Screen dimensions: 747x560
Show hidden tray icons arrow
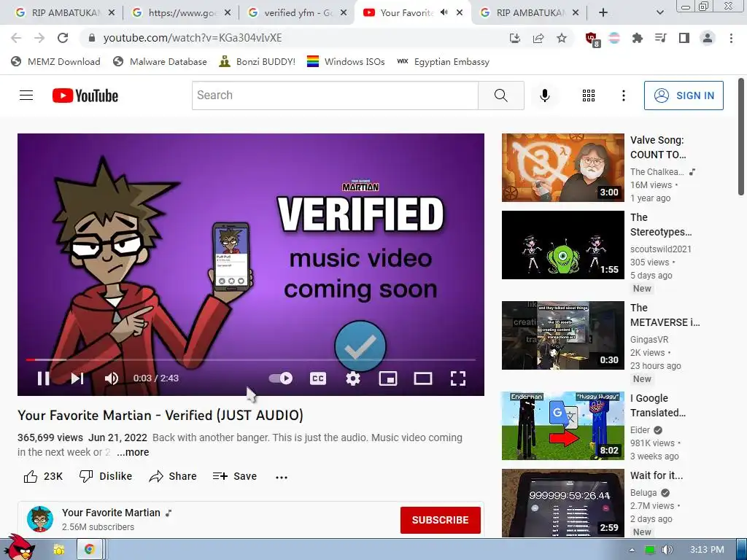[632, 550]
